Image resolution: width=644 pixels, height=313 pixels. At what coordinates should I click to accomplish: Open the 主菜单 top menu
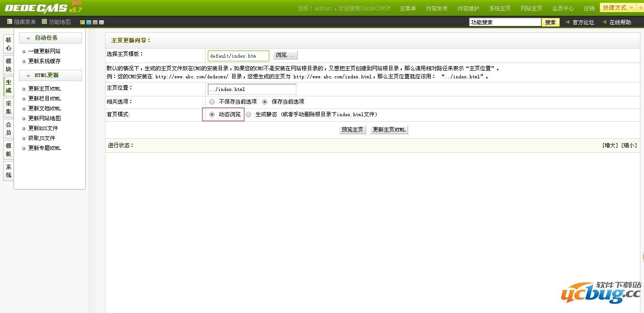[x=408, y=8]
